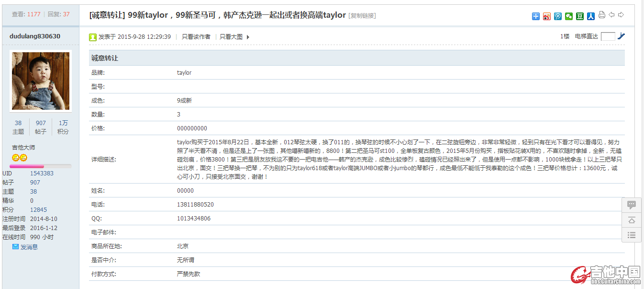The width and height of the screenshot is (644, 289).
Task: Click 查看: 1177 view count
Action: [x=26, y=14]
